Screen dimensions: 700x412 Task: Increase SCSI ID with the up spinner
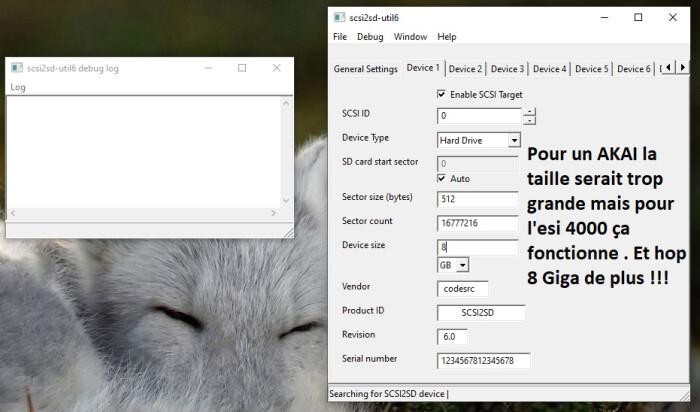tap(529, 111)
